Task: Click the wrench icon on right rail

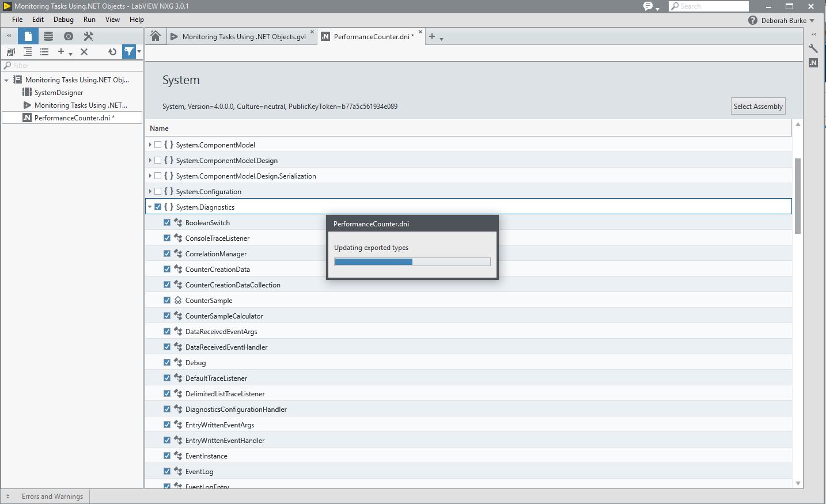Action: (813, 48)
